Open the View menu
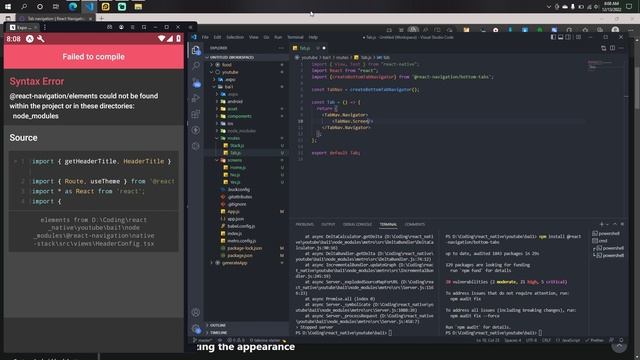The width and height of the screenshot is (640, 360). (253, 37)
